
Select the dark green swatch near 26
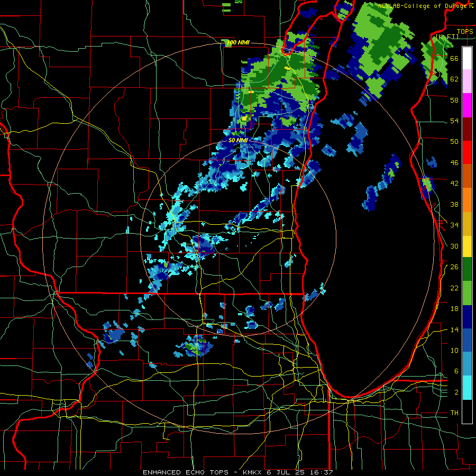pos(467,269)
